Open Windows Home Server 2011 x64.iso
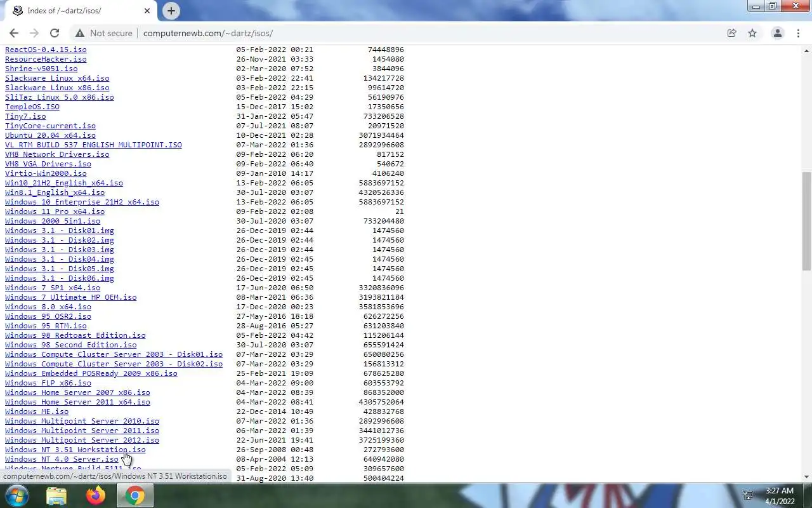Screen dimensions: 812x508 click(77, 402)
